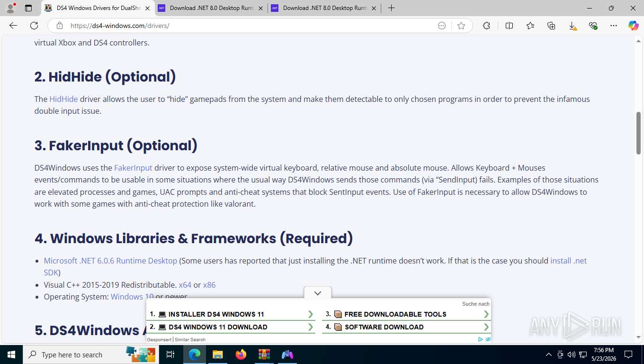Click the scrollbar up arrow

638,42
